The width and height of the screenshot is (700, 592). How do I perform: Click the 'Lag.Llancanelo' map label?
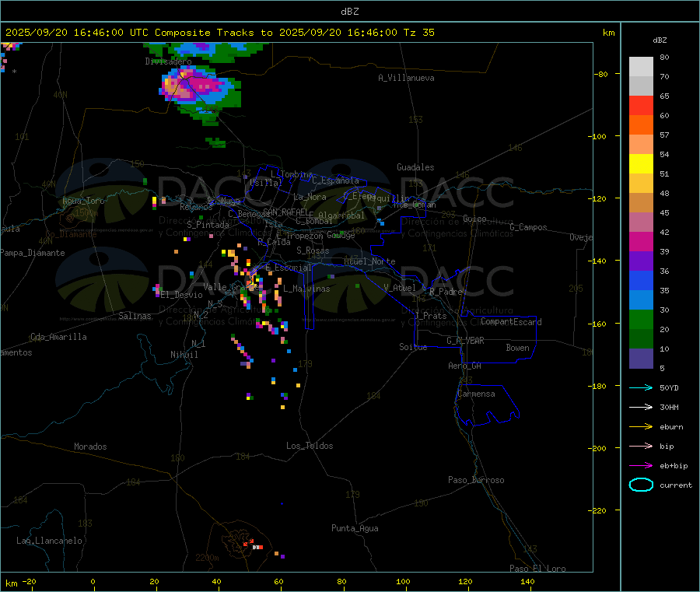pos(50,541)
